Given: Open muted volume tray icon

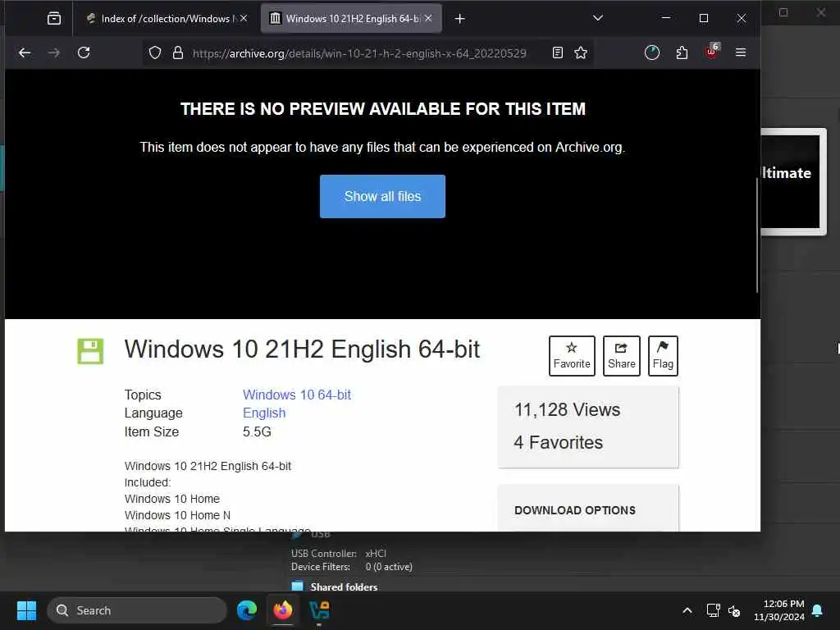Looking at the screenshot, I should click(734, 610).
